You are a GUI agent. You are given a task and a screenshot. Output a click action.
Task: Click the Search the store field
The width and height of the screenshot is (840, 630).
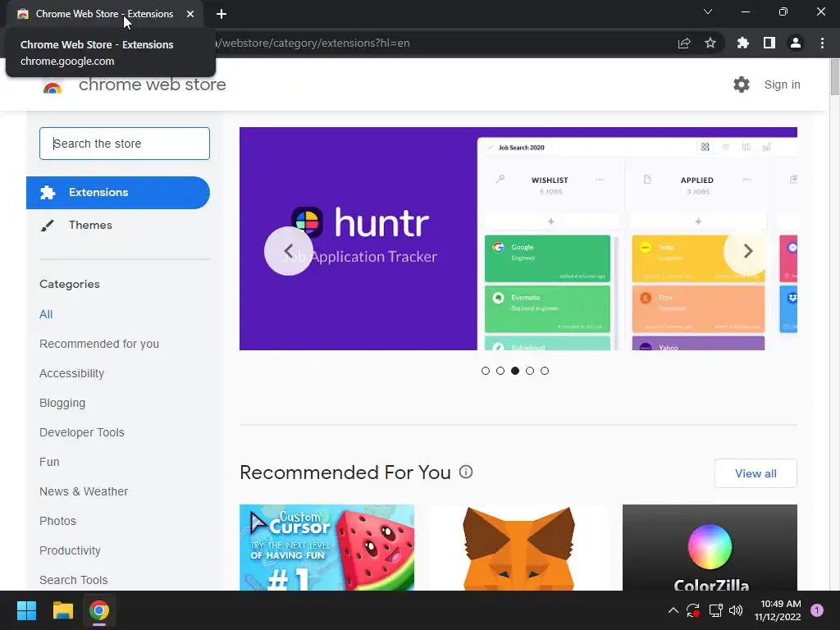click(x=125, y=144)
